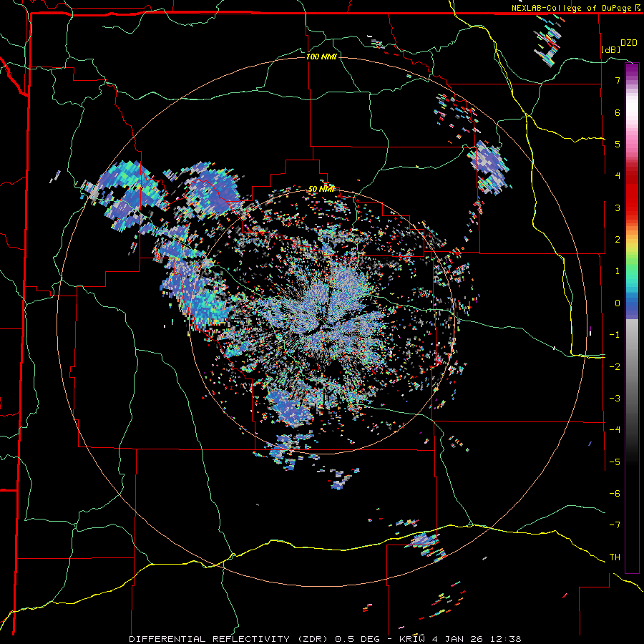
Task: Click the DIFFERENTIAL REFLECTIVITY (ZDR) caption text
Action: pyautogui.click(x=228, y=639)
